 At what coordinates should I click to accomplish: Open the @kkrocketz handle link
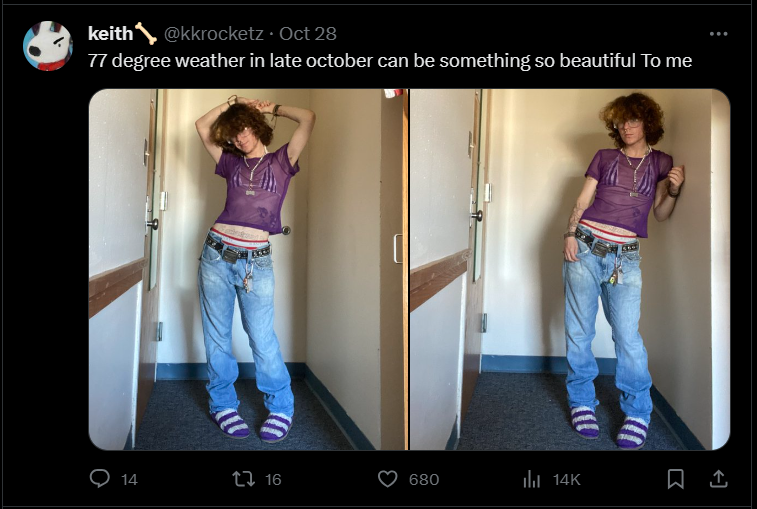click(x=213, y=33)
